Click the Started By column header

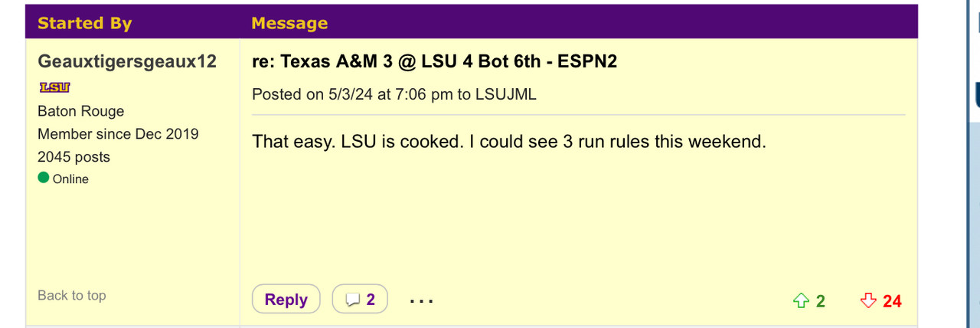coord(84,23)
